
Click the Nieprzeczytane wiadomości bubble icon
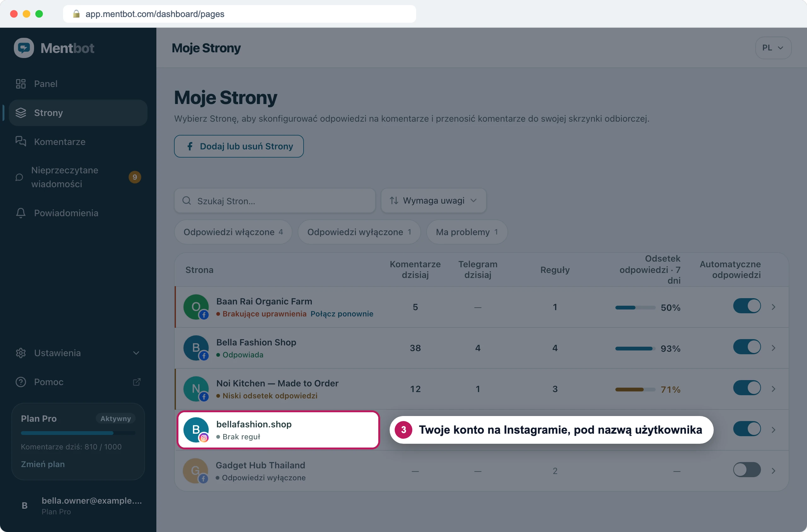(19, 177)
